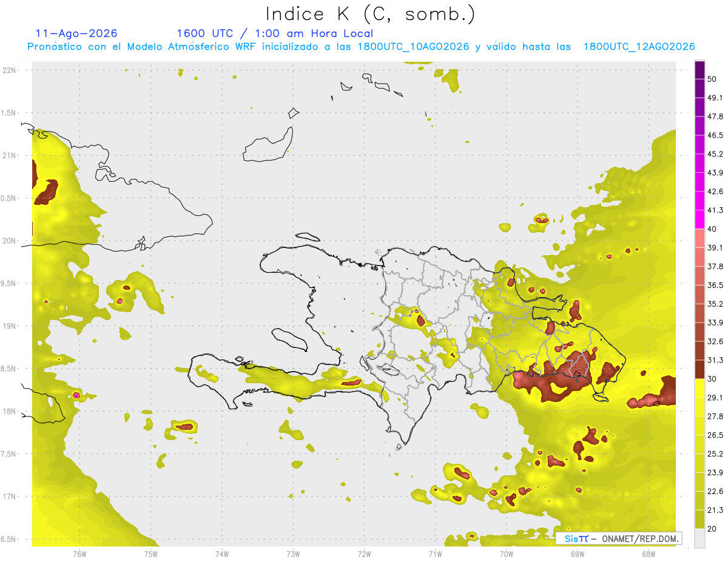728x562 pixels.
Task: Click the "71W" longitude label
Action: click(435, 554)
